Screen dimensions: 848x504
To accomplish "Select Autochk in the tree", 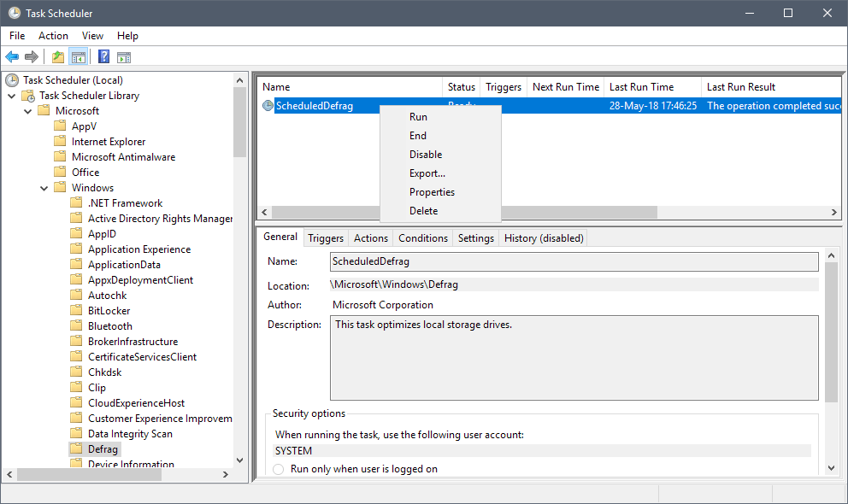I will click(x=107, y=296).
